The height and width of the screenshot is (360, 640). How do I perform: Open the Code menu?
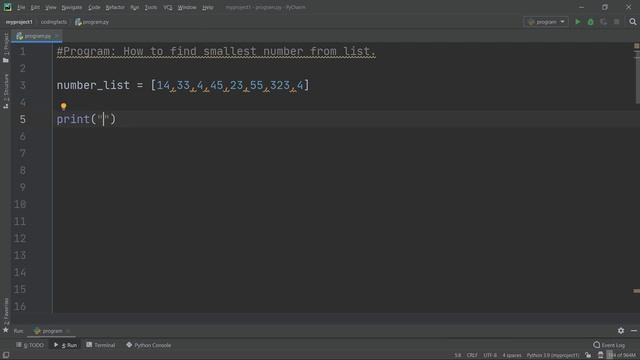(x=94, y=7)
